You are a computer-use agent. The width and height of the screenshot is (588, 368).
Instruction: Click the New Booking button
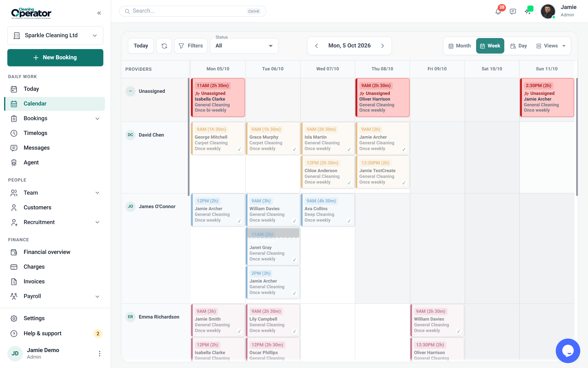(55, 57)
